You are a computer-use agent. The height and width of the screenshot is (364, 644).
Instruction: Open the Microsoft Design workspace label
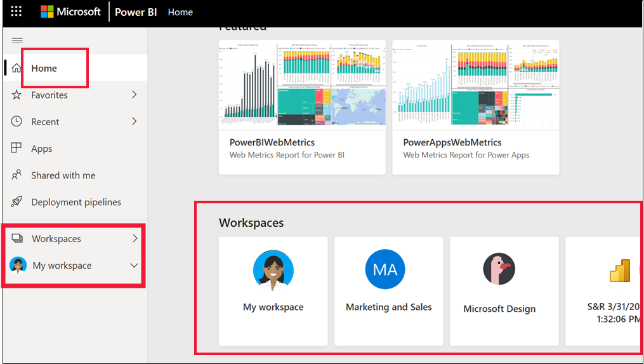click(499, 309)
